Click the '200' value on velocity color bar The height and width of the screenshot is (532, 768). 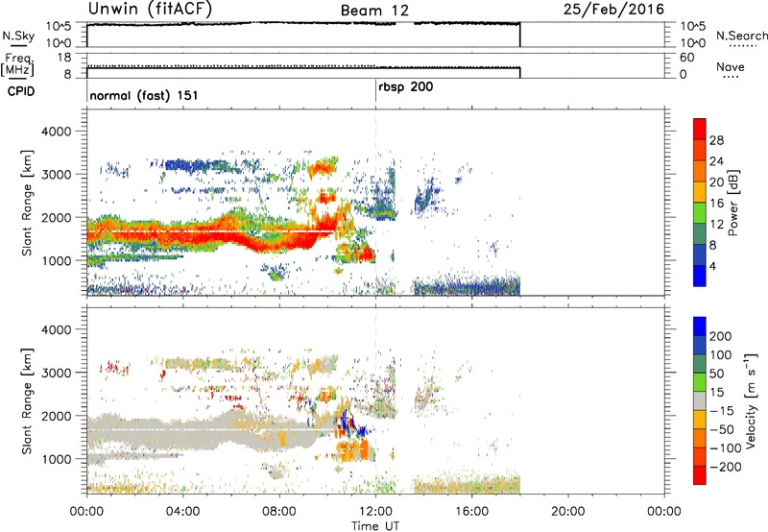(721, 336)
